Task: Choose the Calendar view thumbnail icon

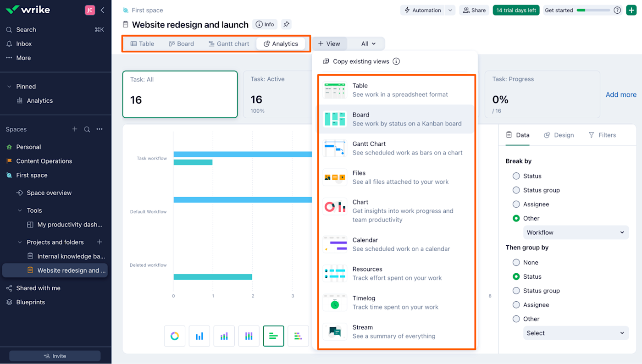Action: (x=335, y=244)
